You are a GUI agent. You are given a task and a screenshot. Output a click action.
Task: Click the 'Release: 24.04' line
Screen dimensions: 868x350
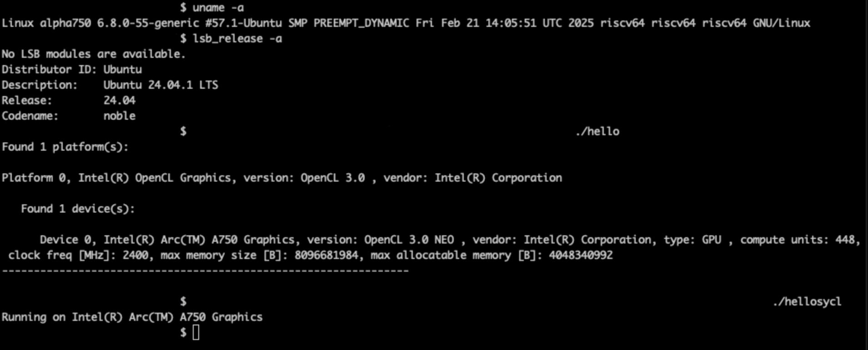[x=69, y=101]
